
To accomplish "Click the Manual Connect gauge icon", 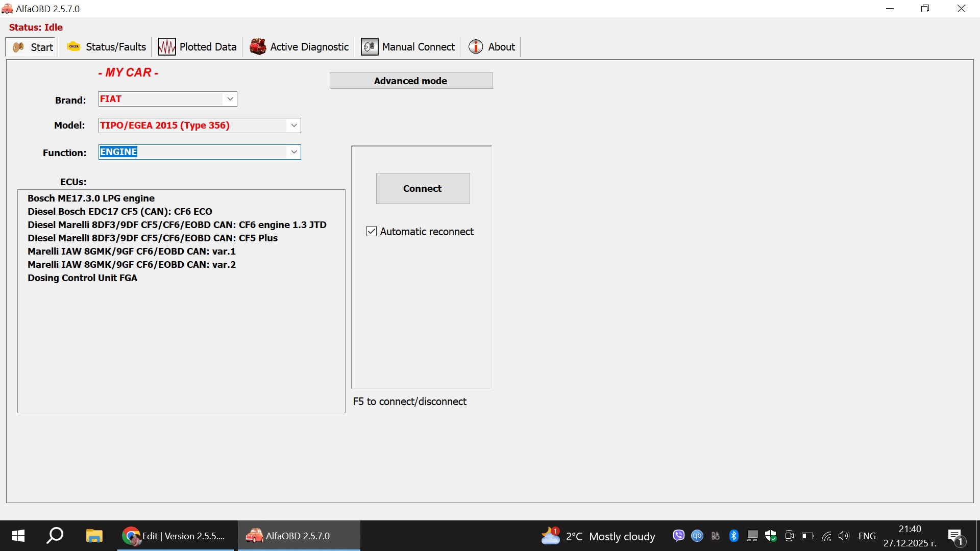I will 369,46.
